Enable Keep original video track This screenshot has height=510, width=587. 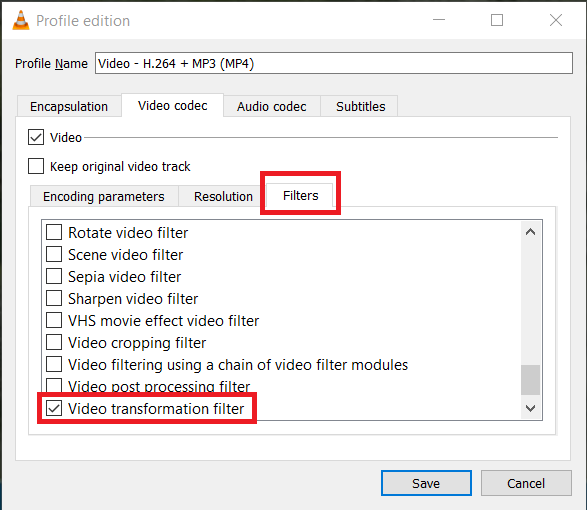(x=36, y=166)
